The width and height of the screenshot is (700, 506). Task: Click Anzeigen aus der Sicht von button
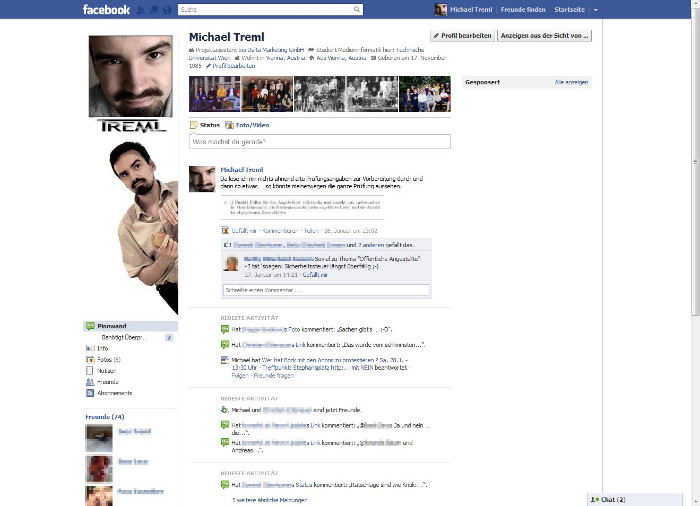click(544, 36)
